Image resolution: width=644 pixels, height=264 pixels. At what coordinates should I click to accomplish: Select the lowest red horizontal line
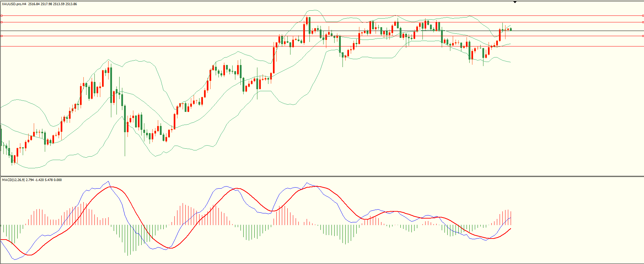(322, 46)
